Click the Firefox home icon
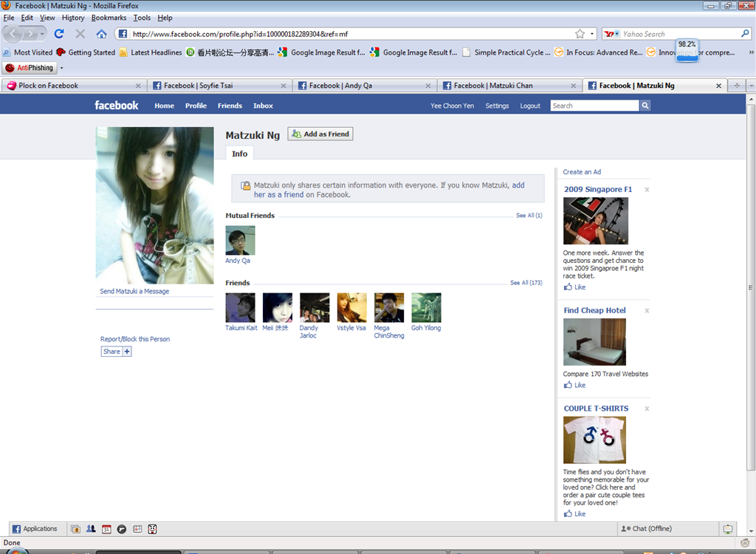 [x=101, y=34]
